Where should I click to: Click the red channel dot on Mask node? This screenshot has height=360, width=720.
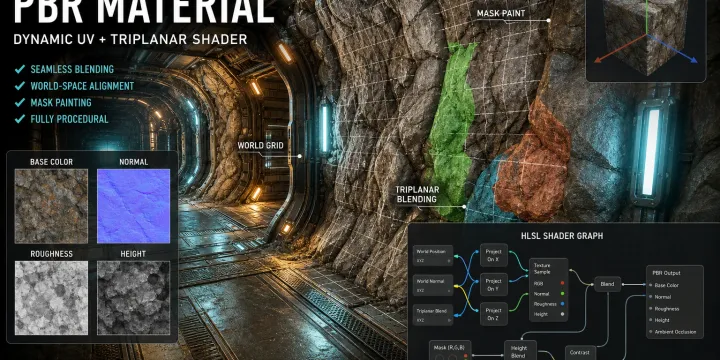click(466, 355)
